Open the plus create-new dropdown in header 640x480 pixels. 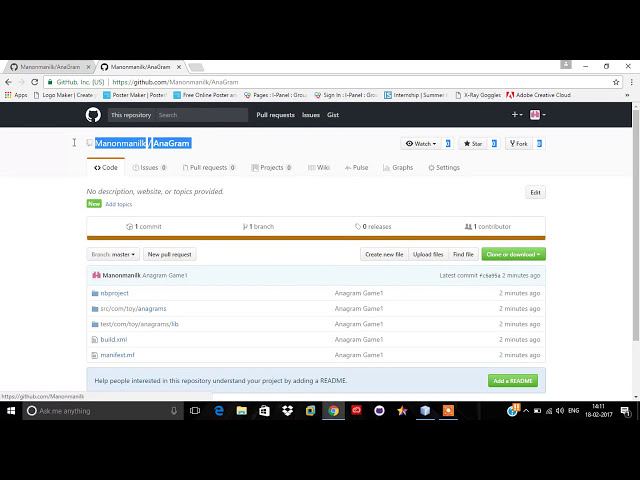point(517,115)
